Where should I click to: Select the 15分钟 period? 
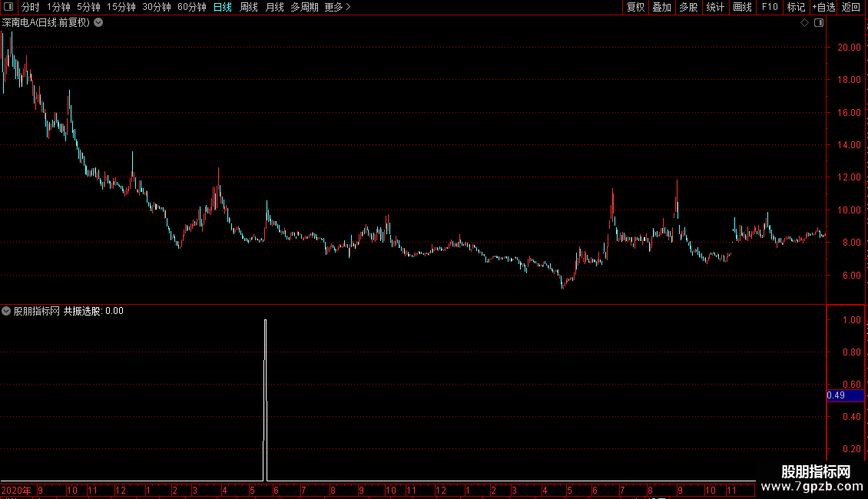click(x=121, y=7)
